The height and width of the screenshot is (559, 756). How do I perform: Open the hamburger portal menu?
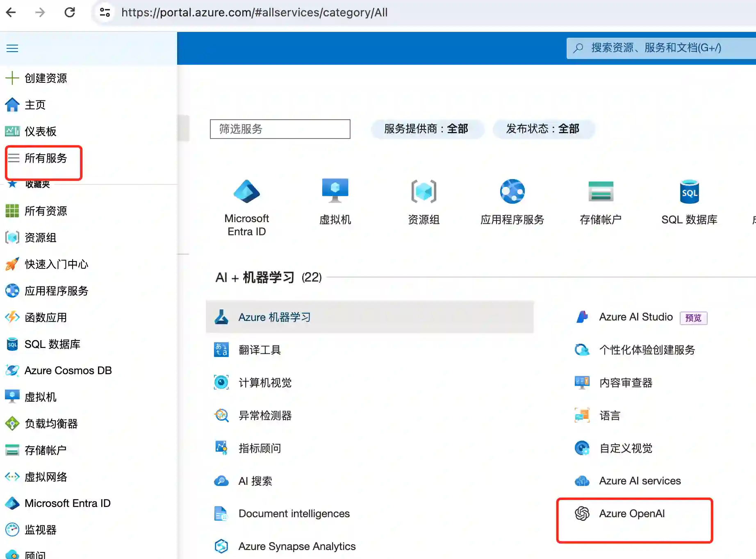click(12, 48)
